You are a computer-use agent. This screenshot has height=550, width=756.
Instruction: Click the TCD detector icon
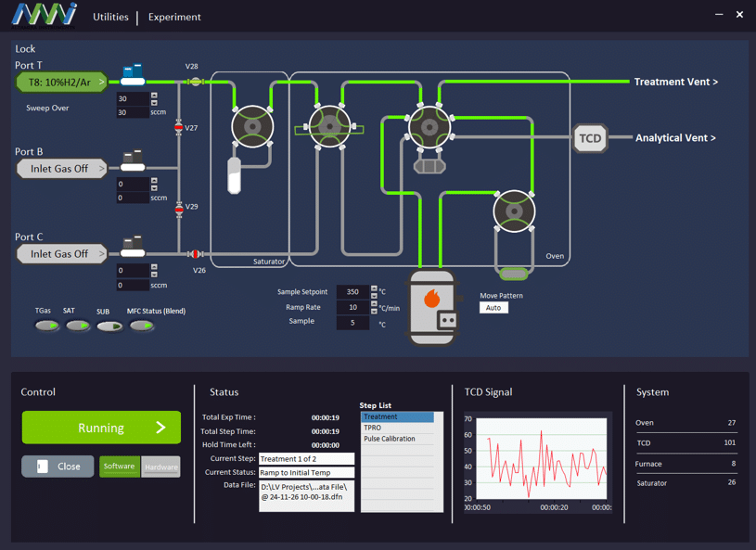tap(590, 138)
